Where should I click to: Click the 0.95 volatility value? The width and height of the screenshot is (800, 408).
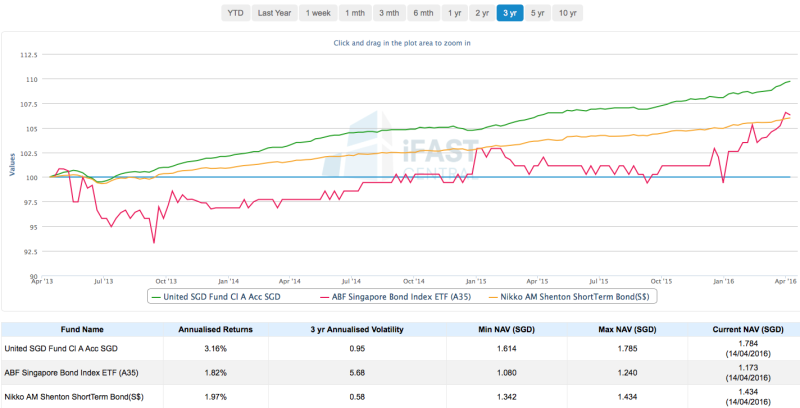point(357,349)
